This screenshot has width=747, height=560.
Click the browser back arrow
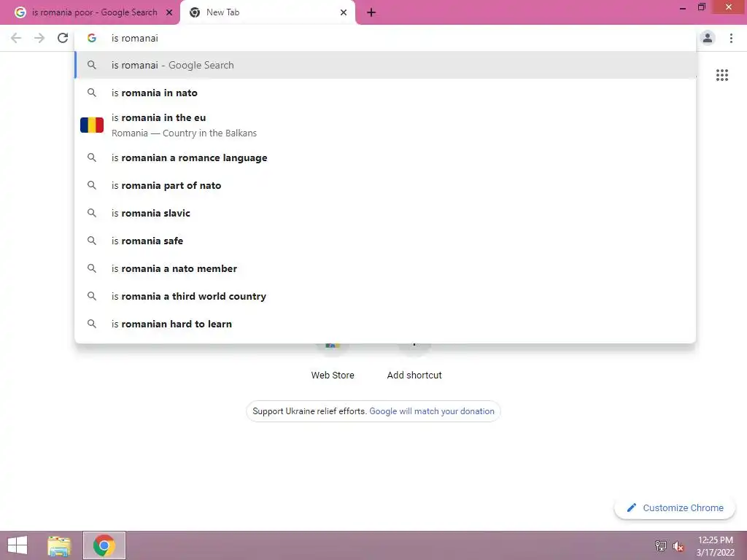(x=16, y=38)
